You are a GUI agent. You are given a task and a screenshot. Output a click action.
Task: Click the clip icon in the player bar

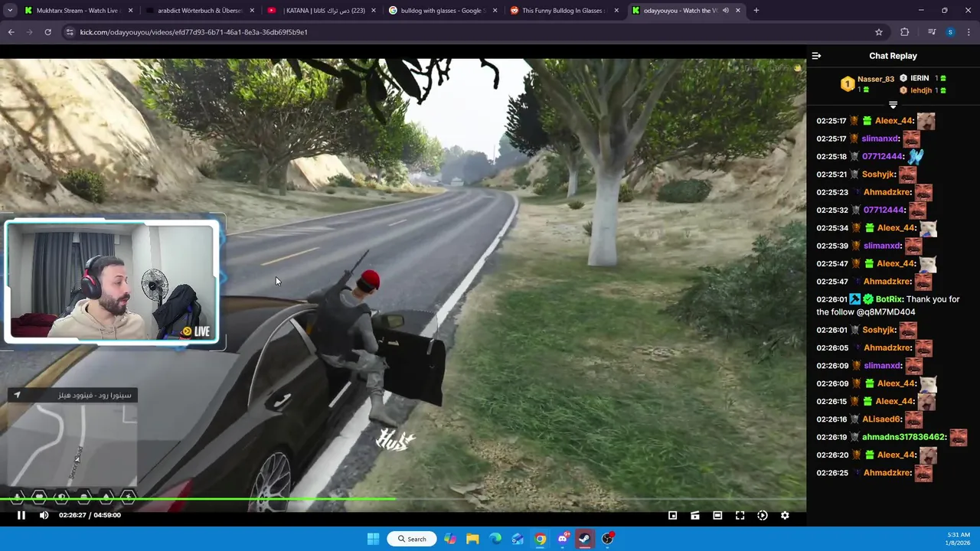coord(695,515)
